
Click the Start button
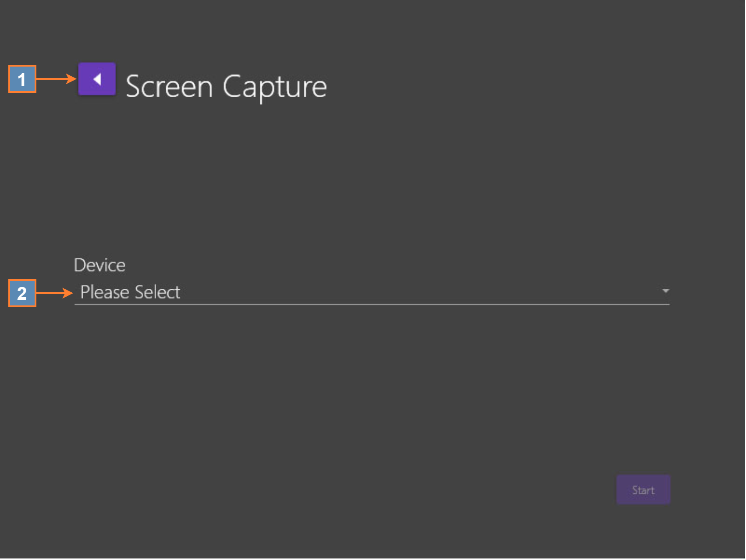tap(643, 490)
